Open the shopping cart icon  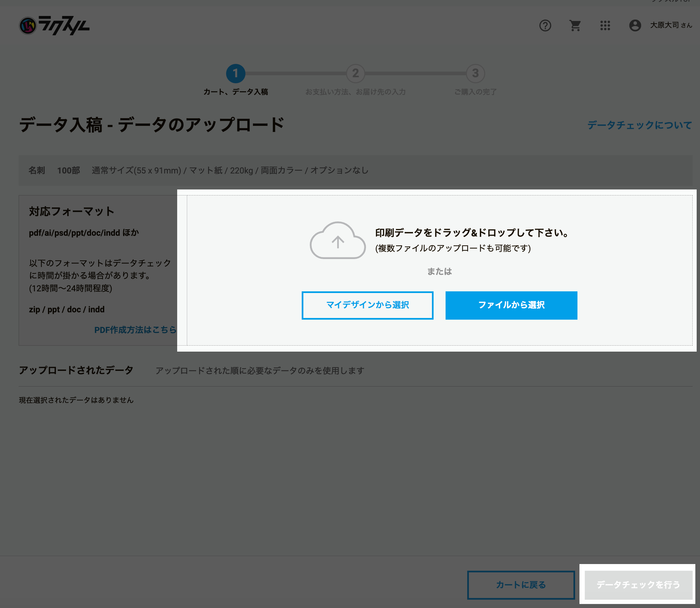[575, 26]
